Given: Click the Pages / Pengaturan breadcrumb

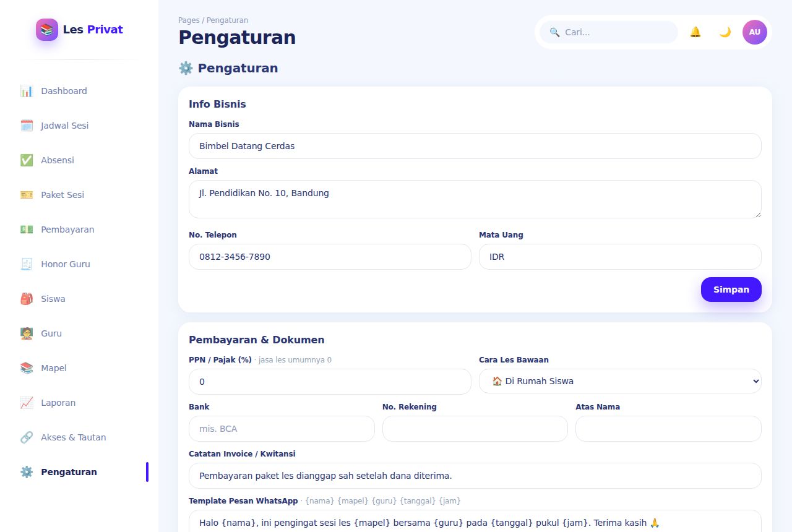Looking at the screenshot, I should pyautogui.click(x=213, y=20).
